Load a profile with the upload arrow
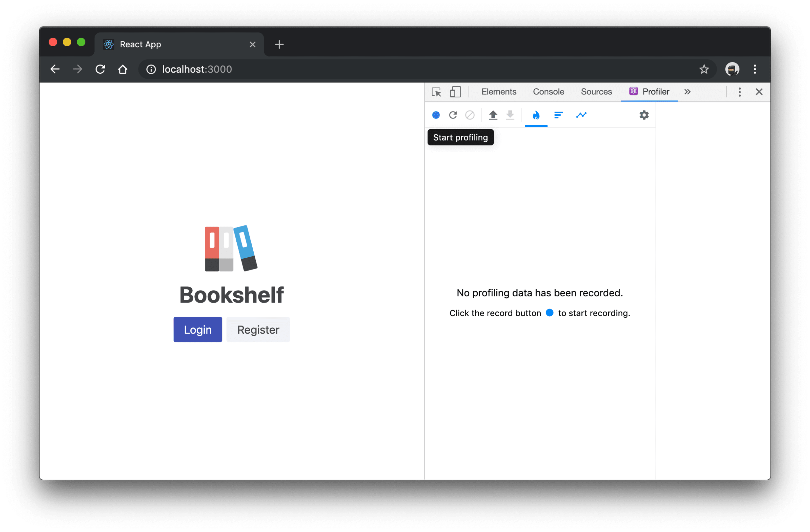 pyautogui.click(x=493, y=115)
